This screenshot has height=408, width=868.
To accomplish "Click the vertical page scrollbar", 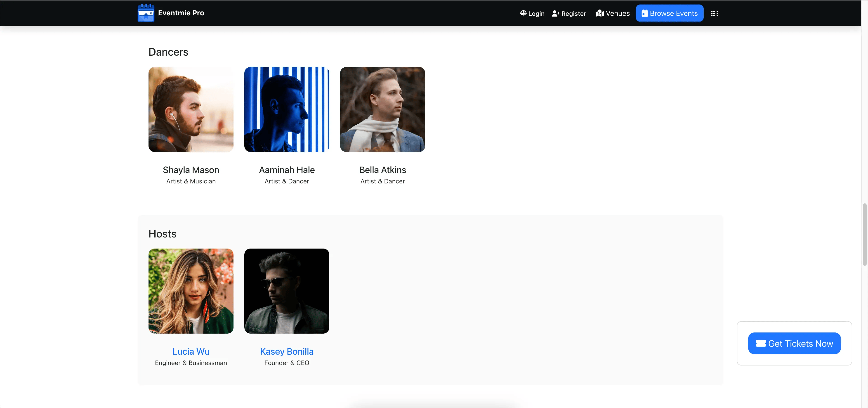I will pyautogui.click(x=864, y=234).
